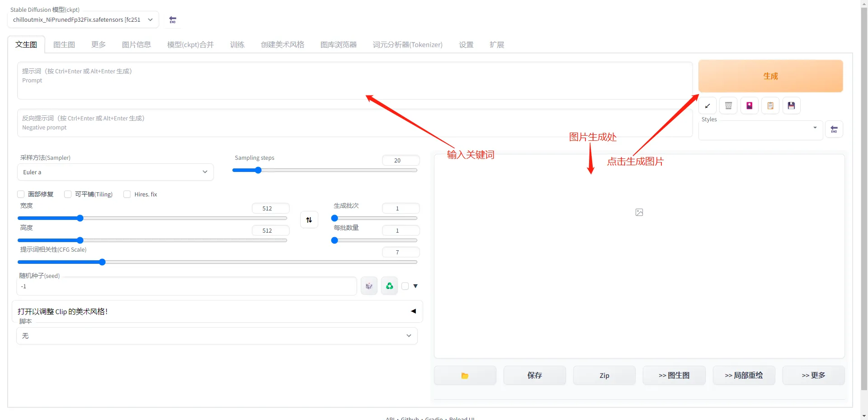Click the page vertical scrollbar

click(x=864, y=199)
